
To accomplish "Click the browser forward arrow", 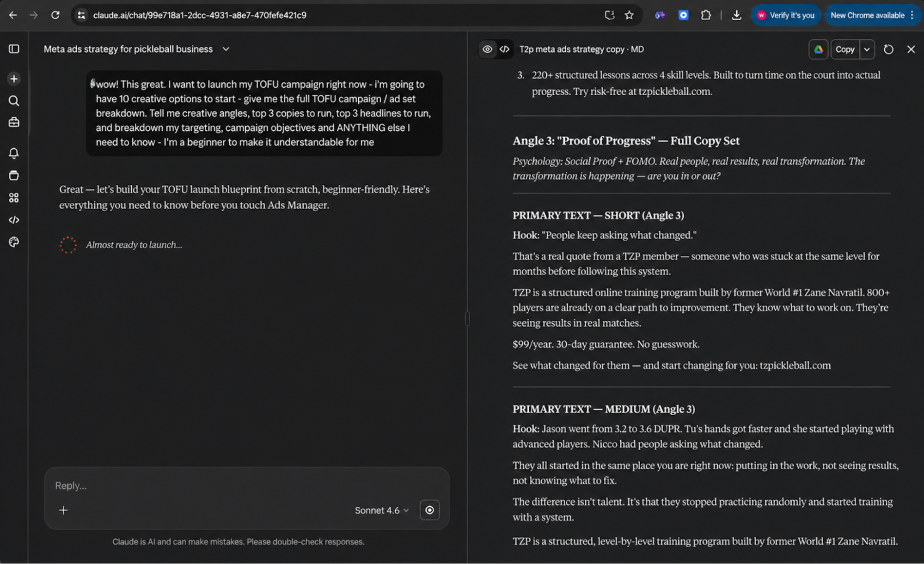I will click(x=34, y=15).
